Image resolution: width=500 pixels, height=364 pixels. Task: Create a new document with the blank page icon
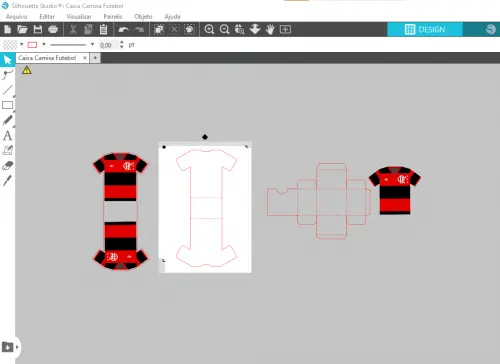point(7,30)
